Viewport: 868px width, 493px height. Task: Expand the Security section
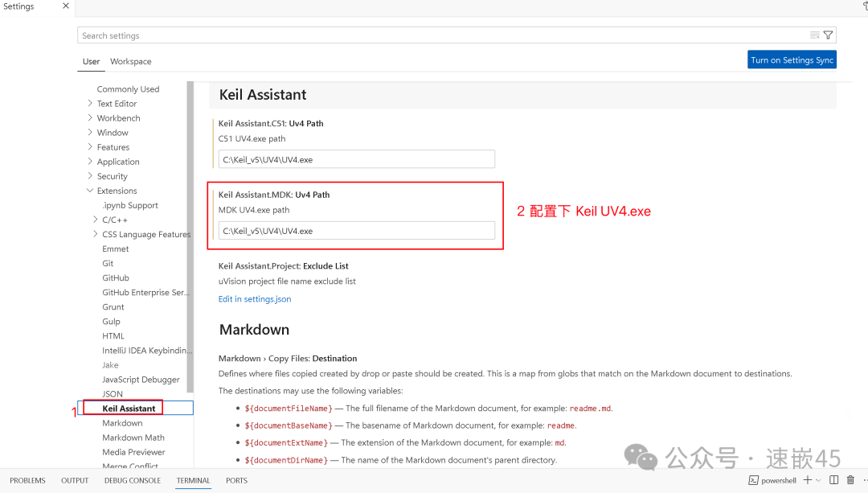(x=90, y=175)
